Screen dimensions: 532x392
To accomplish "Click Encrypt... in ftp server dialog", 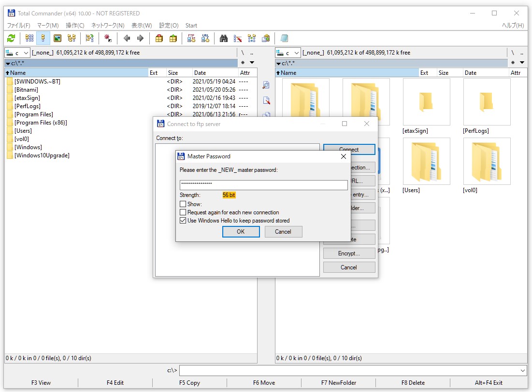I will click(349, 253).
